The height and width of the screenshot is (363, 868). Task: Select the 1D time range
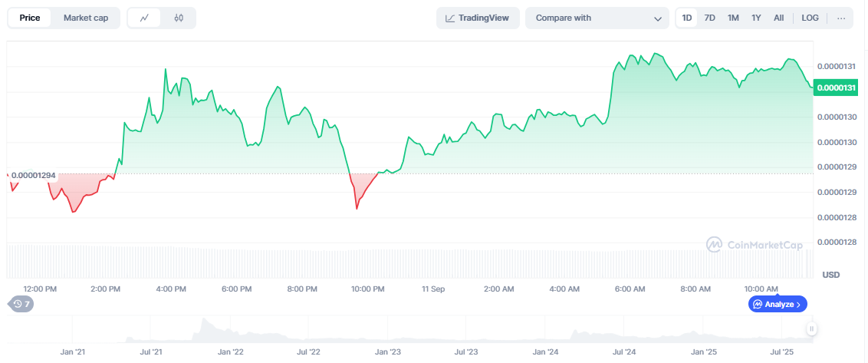(687, 18)
